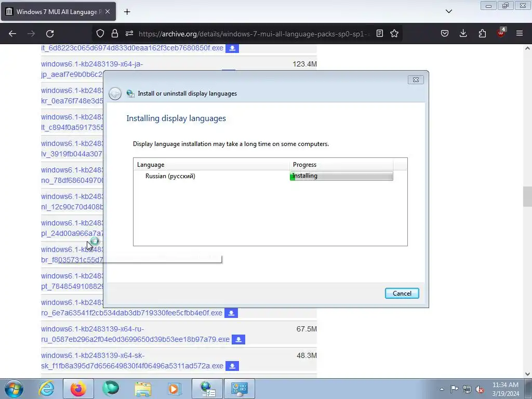Open the clock showing 11:34 AM
This screenshot has width=532, height=399.
coord(505,389)
